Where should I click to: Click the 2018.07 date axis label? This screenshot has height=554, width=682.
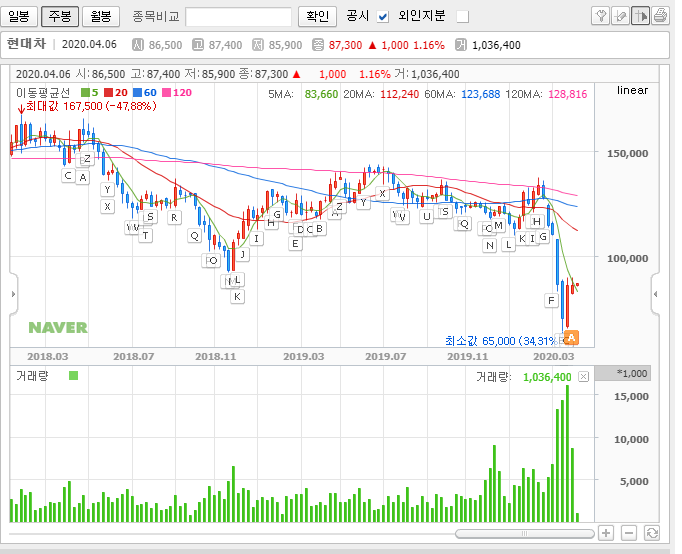click(x=134, y=357)
